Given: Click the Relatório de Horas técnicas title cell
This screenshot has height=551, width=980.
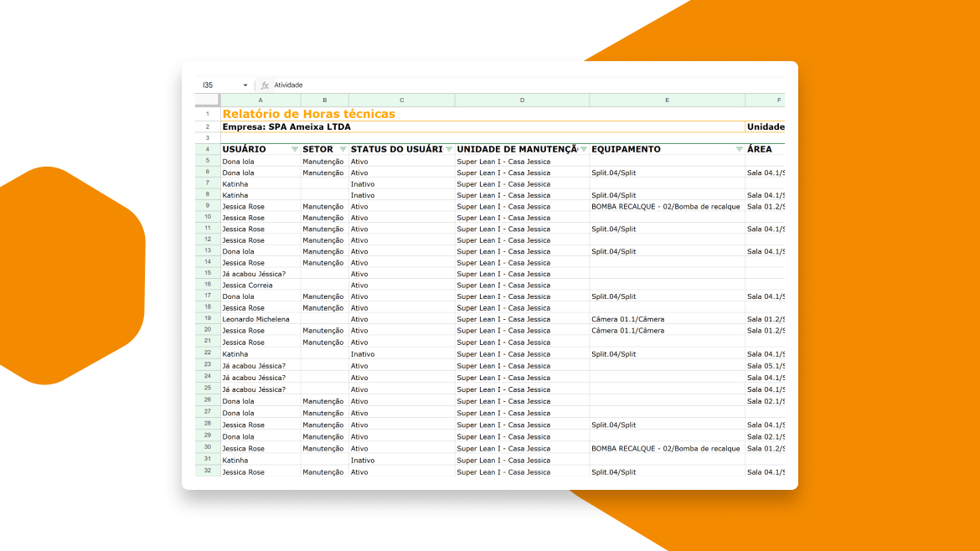Looking at the screenshot, I should [x=308, y=114].
